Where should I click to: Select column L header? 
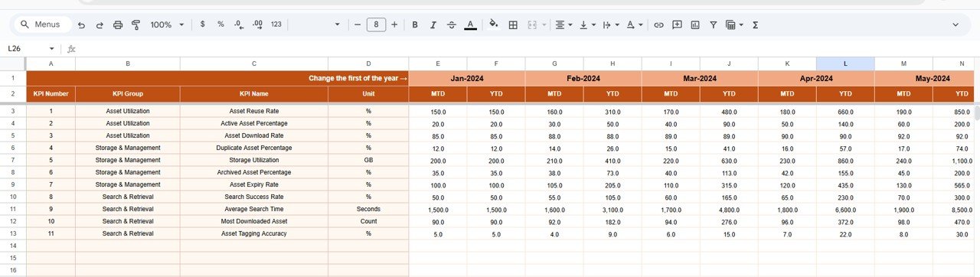845,64
